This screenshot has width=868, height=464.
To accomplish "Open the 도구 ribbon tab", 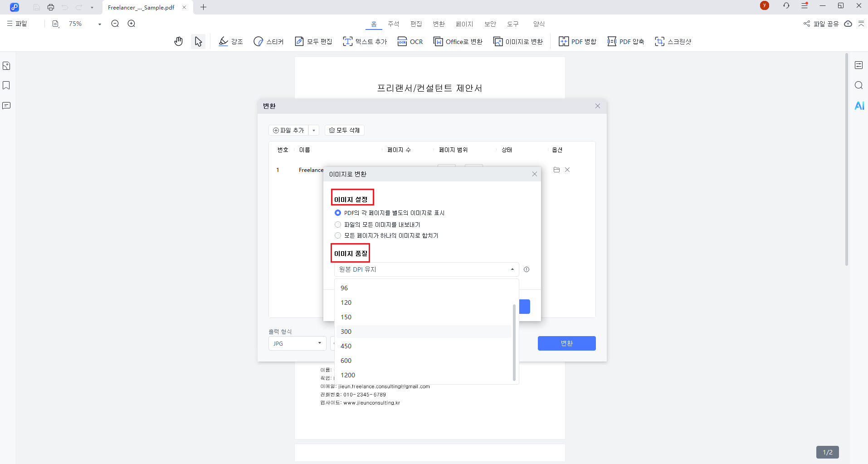I will click(512, 24).
